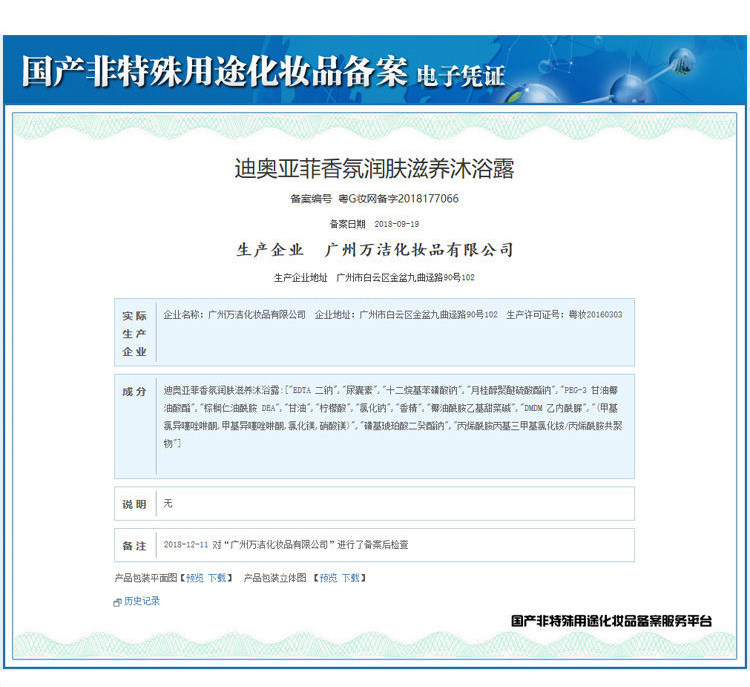750x687 pixels.
Task: Click the 预览 link for 产品包装立体图
Action: (328, 578)
